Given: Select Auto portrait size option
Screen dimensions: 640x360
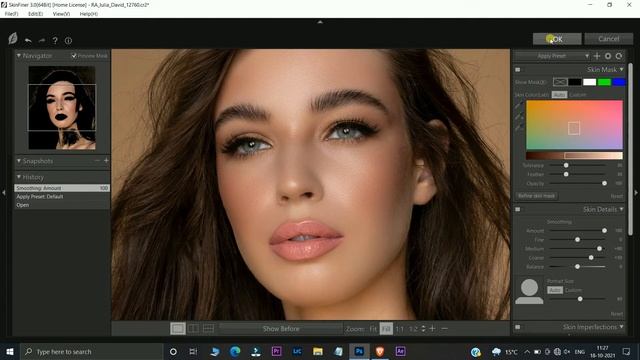Looking at the screenshot, I should click(555, 290).
